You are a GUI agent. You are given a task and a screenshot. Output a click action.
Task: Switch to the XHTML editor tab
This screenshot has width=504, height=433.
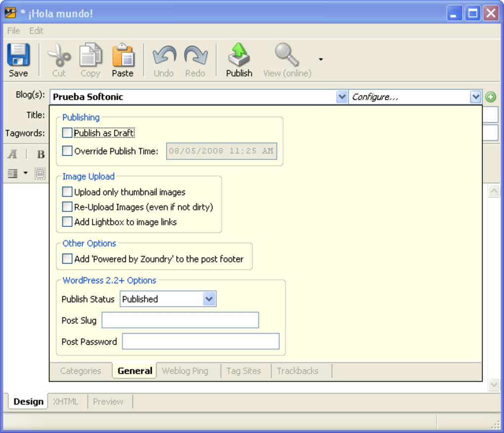point(66,401)
